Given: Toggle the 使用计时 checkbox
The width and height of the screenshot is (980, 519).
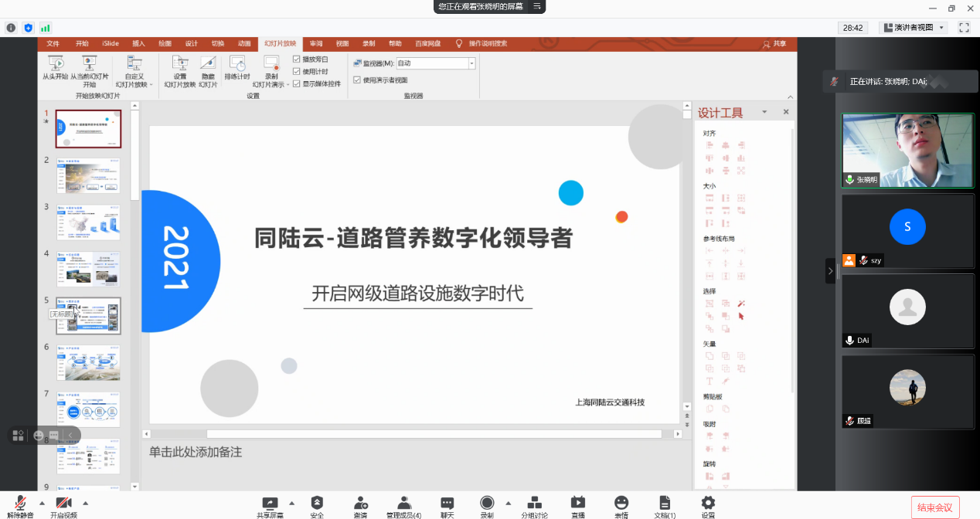Looking at the screenshot, I should coord(297,72).
